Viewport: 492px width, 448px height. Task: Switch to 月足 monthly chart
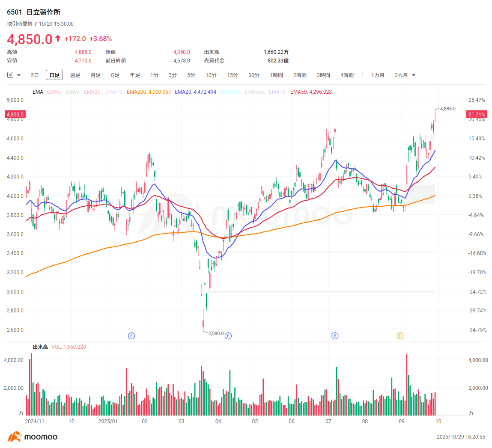[x=95, y=75]
